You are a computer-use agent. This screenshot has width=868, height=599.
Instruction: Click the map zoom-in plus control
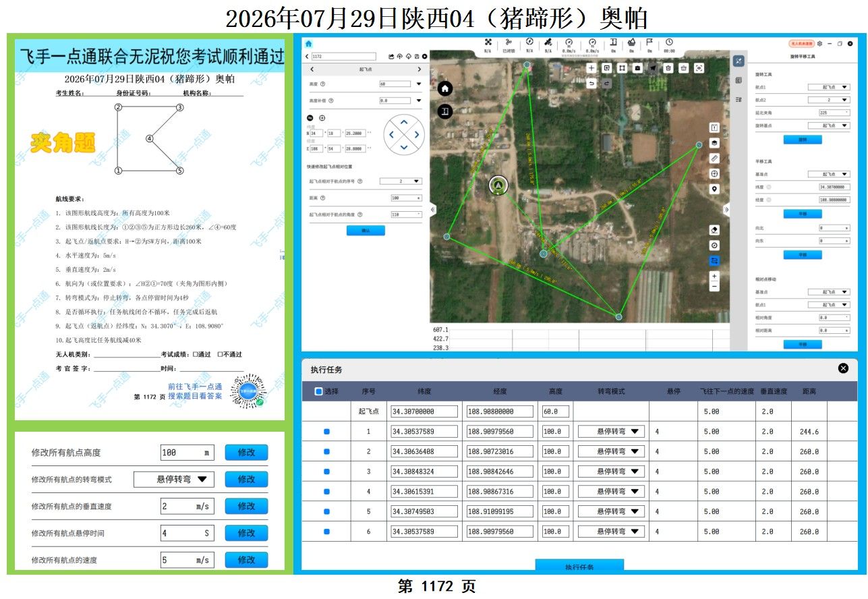coord(715,277)
